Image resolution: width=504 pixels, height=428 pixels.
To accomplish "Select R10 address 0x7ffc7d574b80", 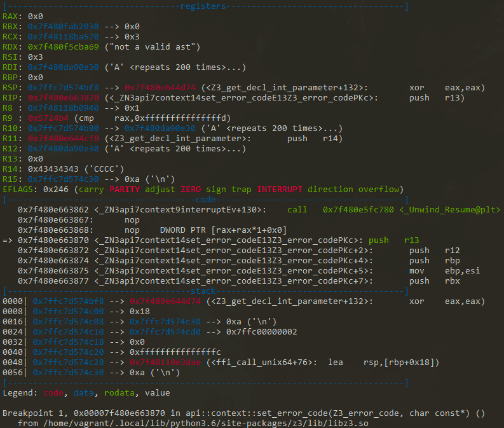I will [x=63, y=128].
